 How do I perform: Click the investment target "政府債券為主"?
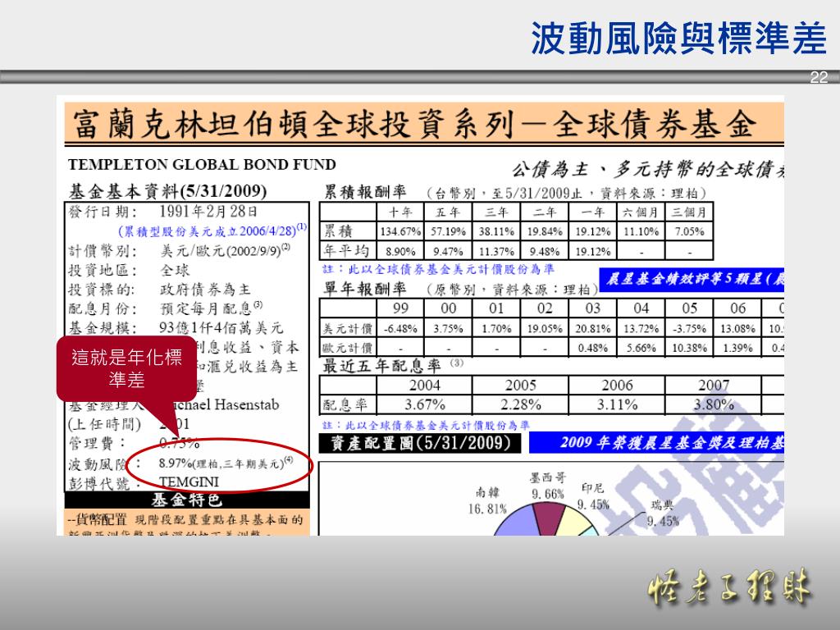pos(205,290)
